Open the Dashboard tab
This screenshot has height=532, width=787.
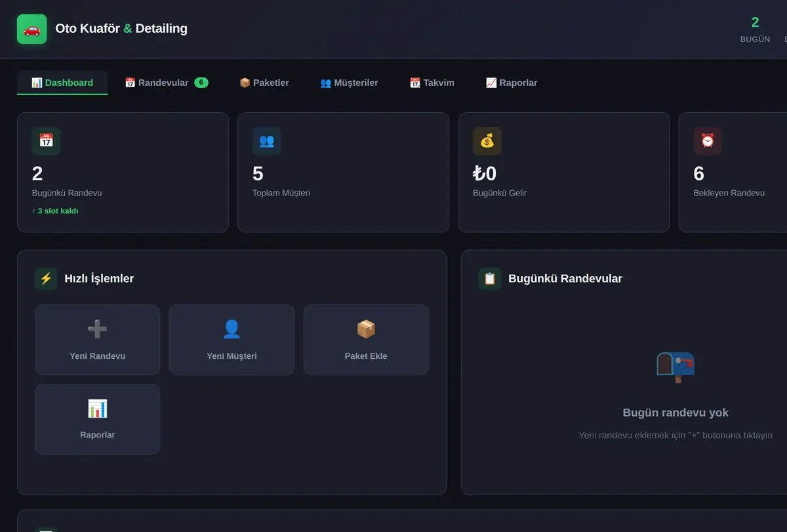[x=62, y=83]
